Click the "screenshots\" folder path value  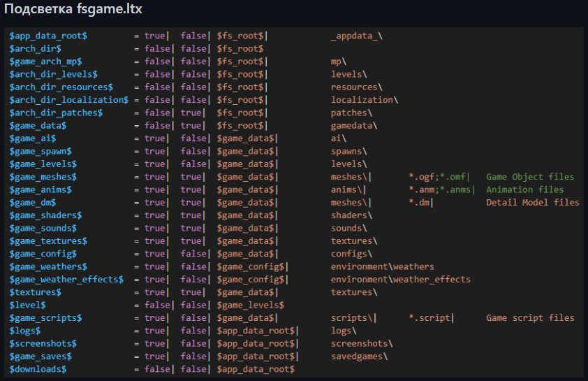click(x=361, y=343)
